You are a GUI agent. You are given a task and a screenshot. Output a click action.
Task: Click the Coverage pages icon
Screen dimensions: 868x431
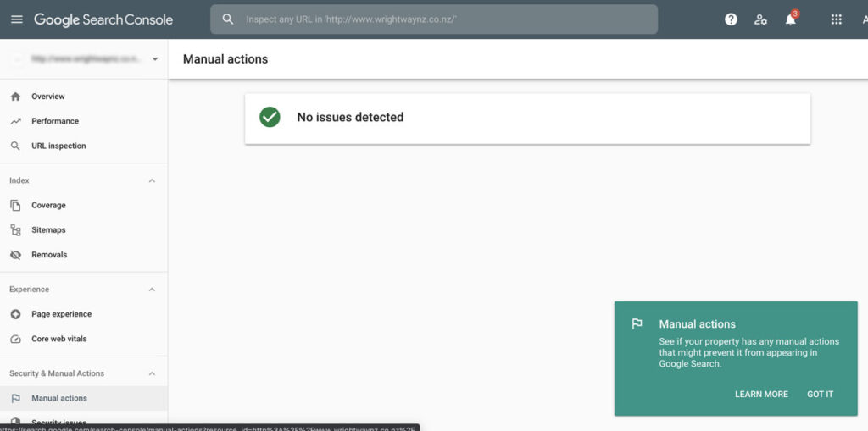(15, 205)
